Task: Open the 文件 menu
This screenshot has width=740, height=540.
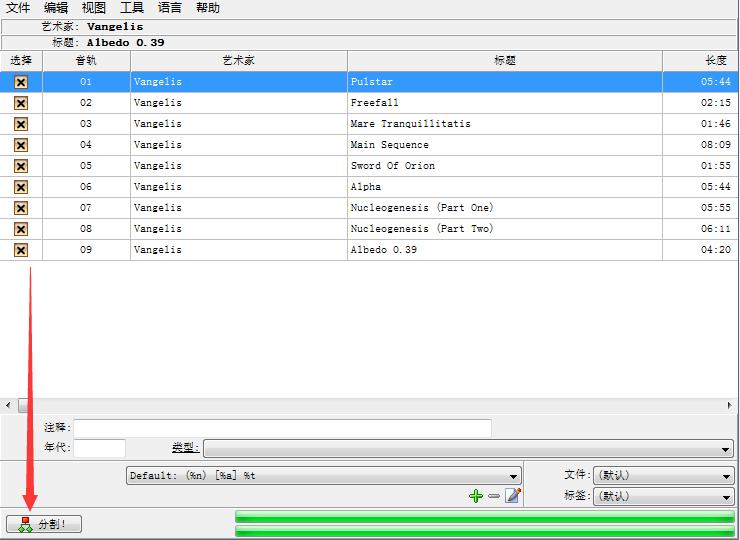Action: [x=18, y=8]
